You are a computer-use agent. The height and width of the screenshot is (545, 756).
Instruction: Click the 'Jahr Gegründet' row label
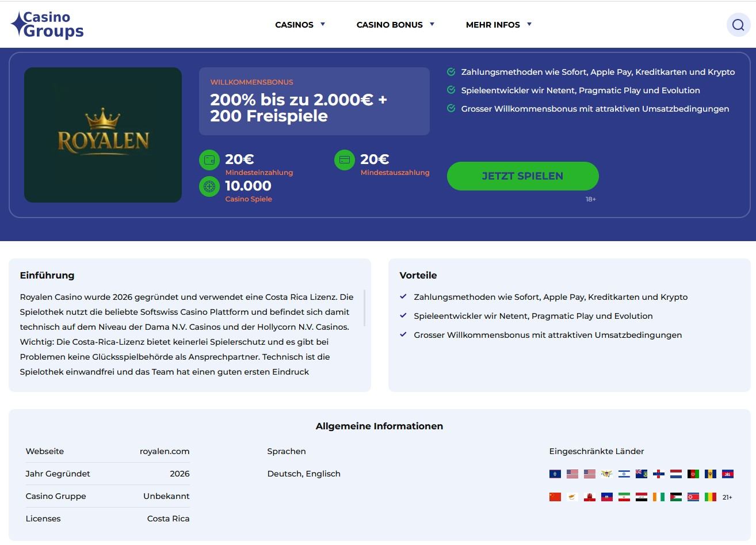[58, 474]
